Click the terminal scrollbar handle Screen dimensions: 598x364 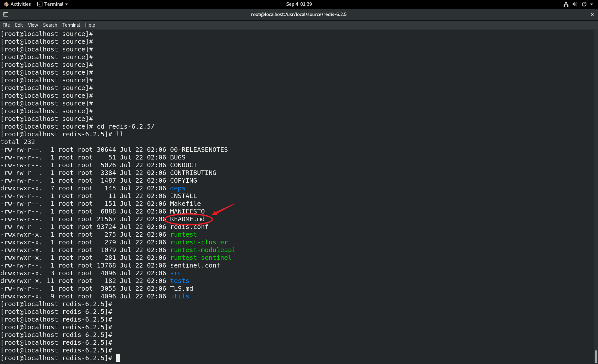596,356
